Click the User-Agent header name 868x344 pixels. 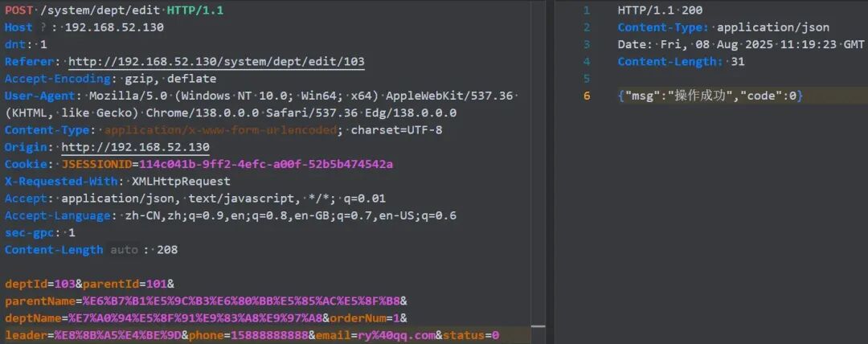tap(40, 96)
